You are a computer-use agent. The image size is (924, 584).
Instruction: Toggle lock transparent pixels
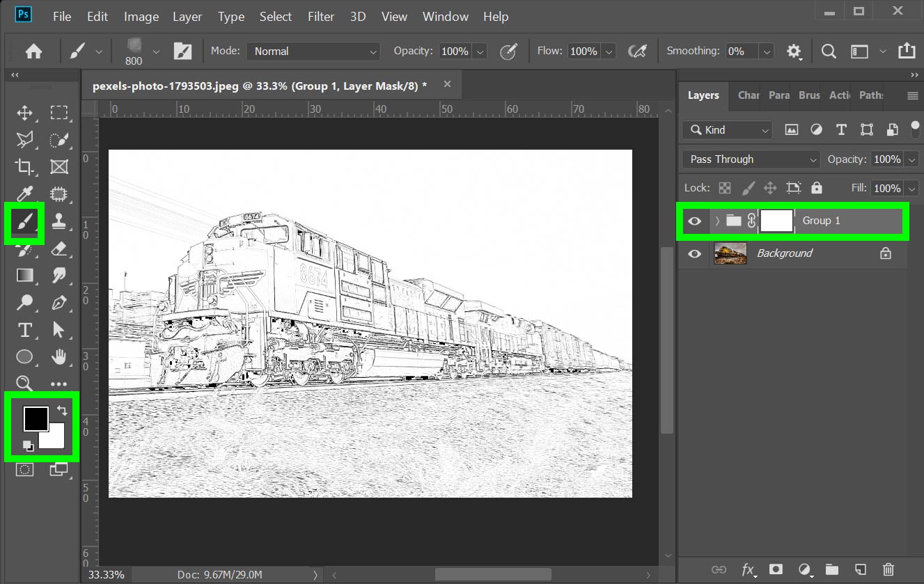tap(725, 188)
